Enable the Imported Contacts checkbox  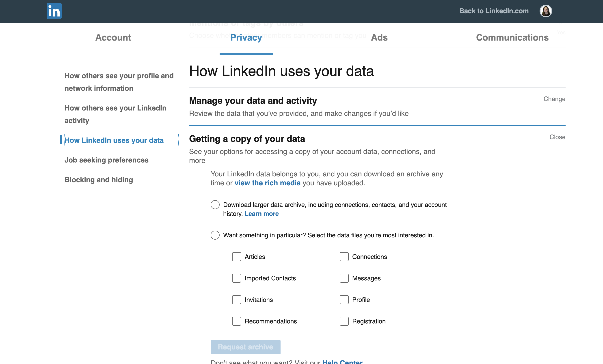tap(236, 278)
